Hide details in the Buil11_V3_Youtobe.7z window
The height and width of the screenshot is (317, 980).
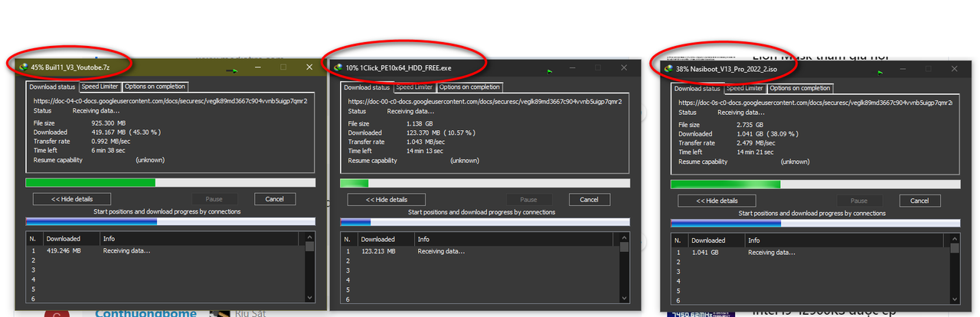[x=71, y=199]
